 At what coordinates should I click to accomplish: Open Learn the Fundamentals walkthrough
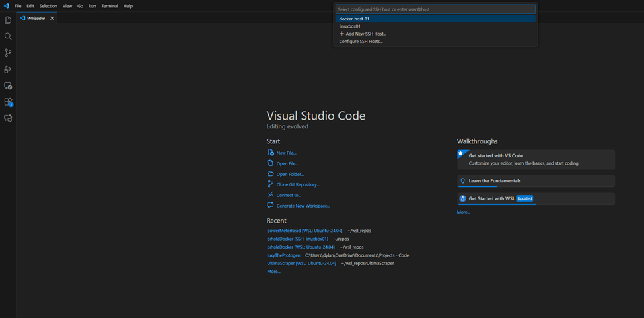pyautogui.click(x=494, y=180)
